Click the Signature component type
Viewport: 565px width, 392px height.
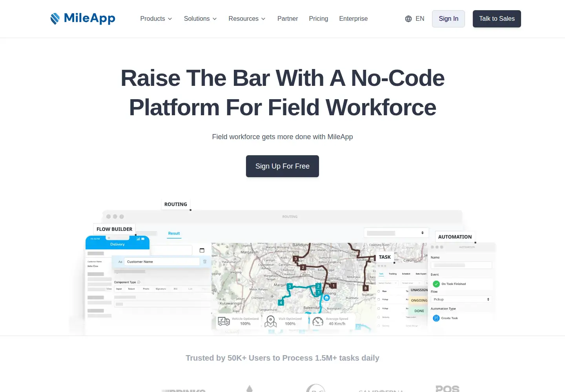point(161,289)
